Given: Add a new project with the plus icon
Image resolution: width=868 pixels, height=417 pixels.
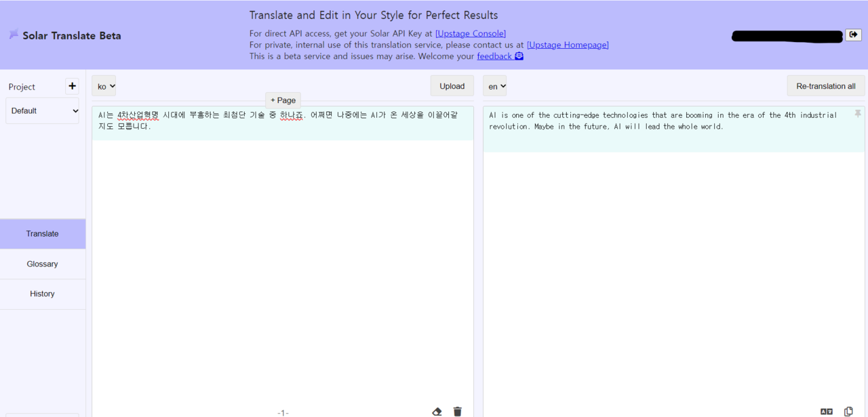Looking at the screenshot, I should pyautogui.click(x=72, y=86).
